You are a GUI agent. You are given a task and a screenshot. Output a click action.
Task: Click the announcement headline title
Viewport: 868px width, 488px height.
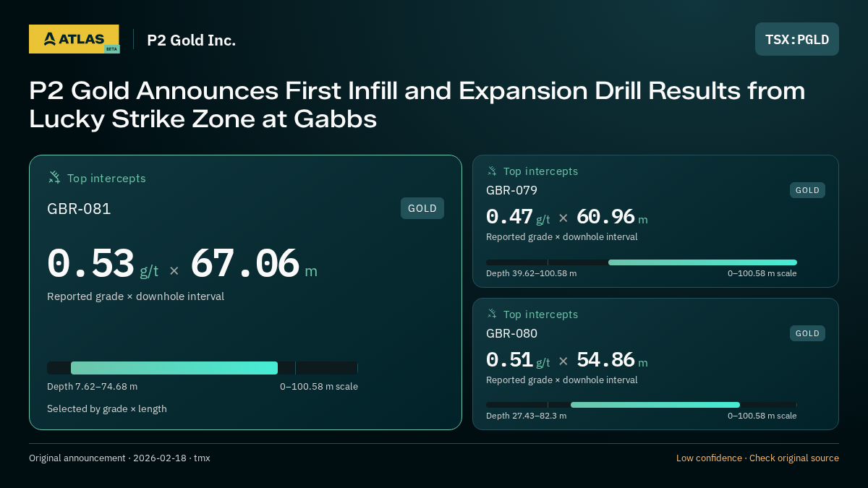coord(417,105)
